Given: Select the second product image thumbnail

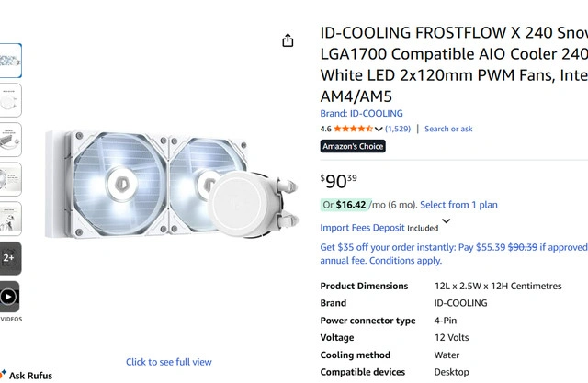Looking at the screenshot, I should (x=9, y=100).
